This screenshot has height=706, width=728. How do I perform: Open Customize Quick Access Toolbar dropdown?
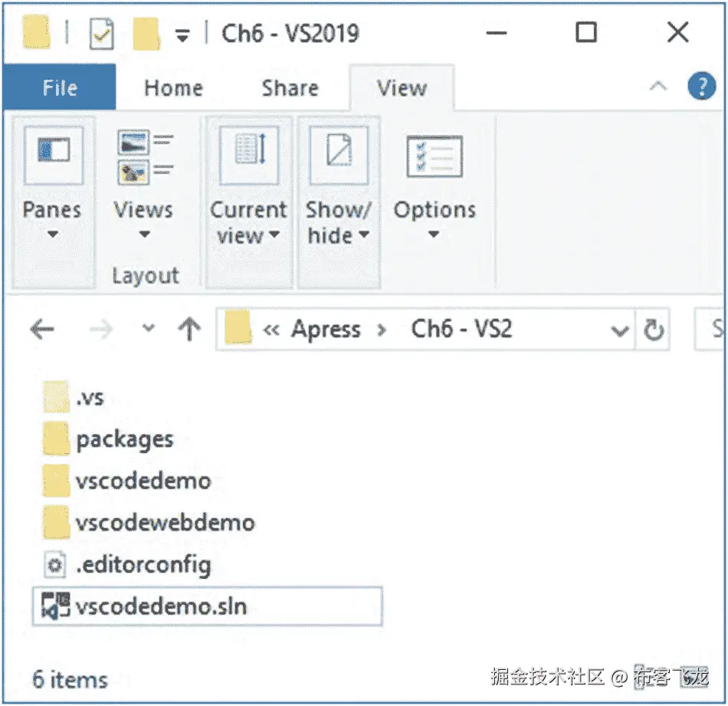182,35
